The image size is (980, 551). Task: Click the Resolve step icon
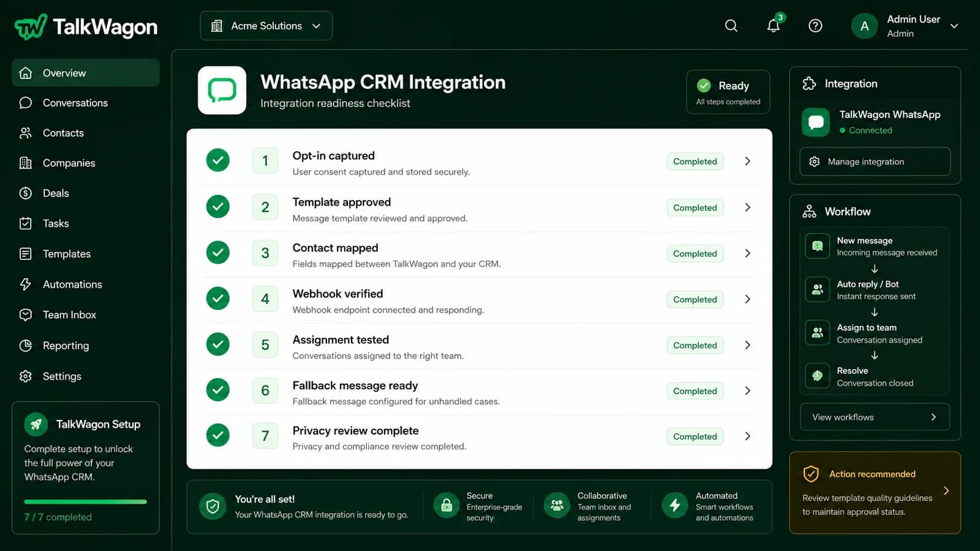click(817, 376)
